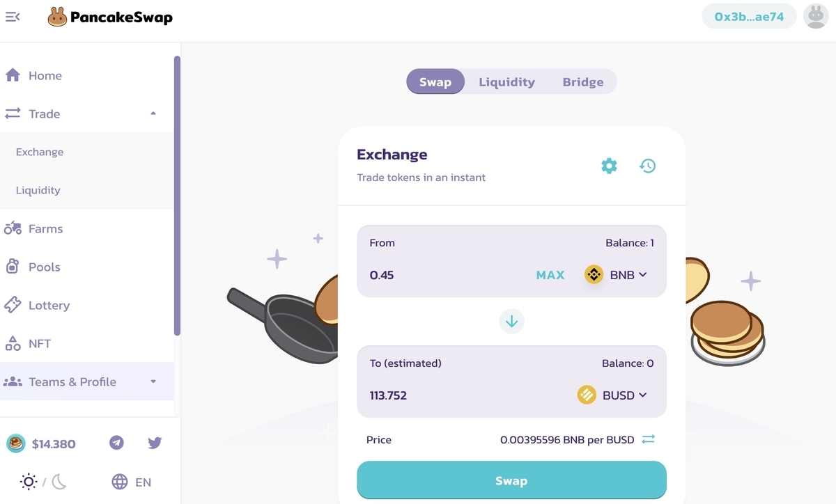836x504 pixels.
Task: Click the profile avatar icon
Action: pos(816,16)
